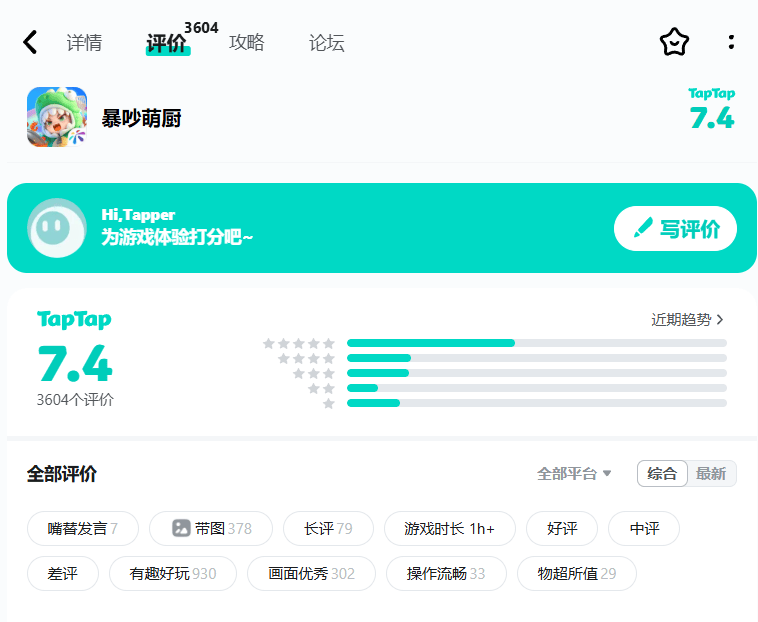
Task: Go back with the left arrow icon
Action: tap(30, 42)
